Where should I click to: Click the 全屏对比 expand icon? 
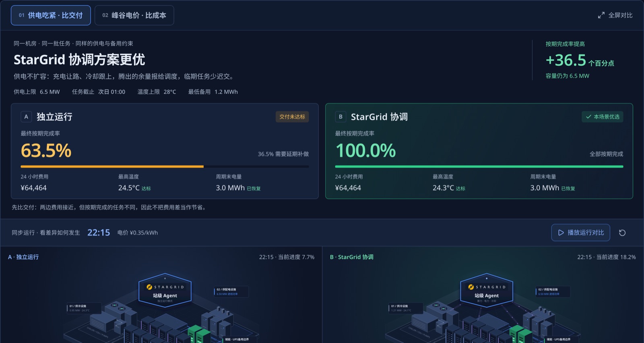(601, 15)
